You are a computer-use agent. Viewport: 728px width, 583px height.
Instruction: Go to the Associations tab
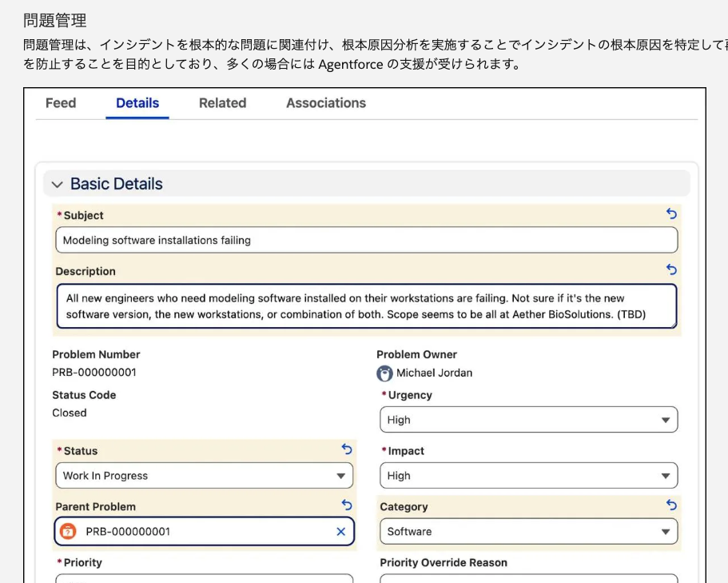326,103
